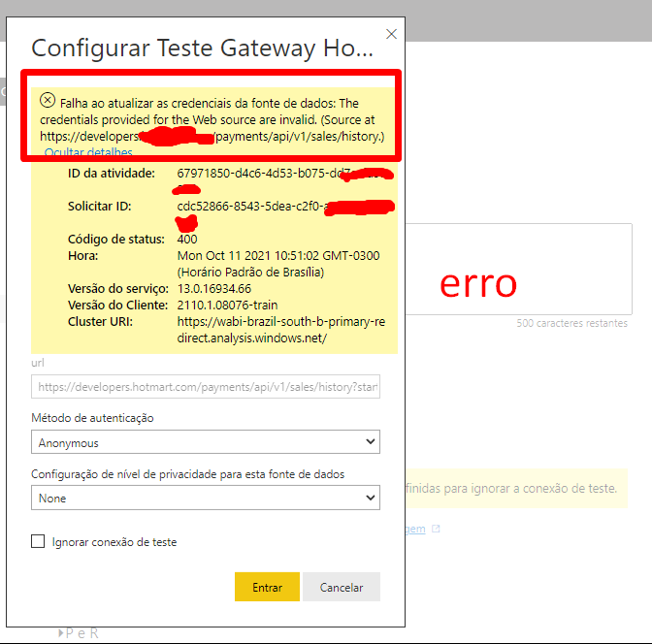Click the Código de status label
Viewport: 652px width, 644px height.
116,239
